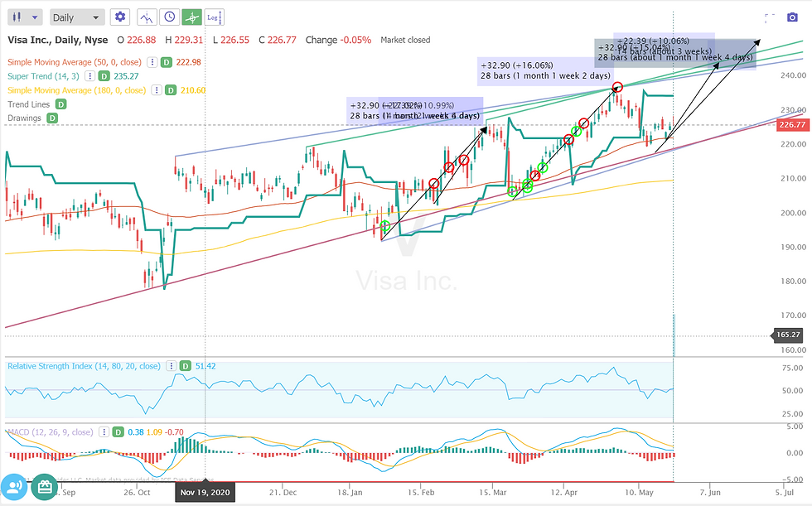The width and height of the screenshot is (812, 506).
Task: Click the Drawings label
Action: pos(24,118)
